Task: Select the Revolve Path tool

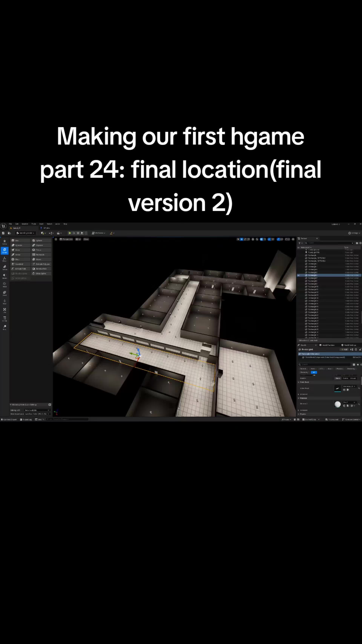Action: point(41,269)
